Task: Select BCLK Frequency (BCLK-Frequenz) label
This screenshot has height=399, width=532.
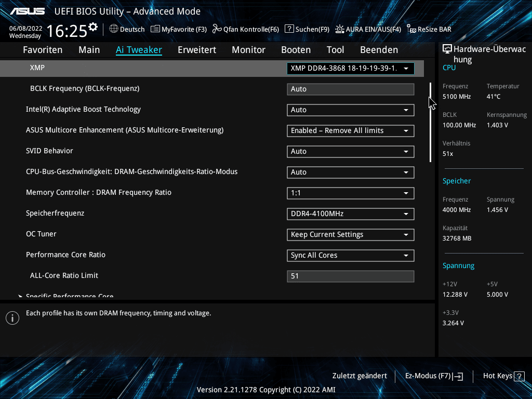Action: pos(85,88)
